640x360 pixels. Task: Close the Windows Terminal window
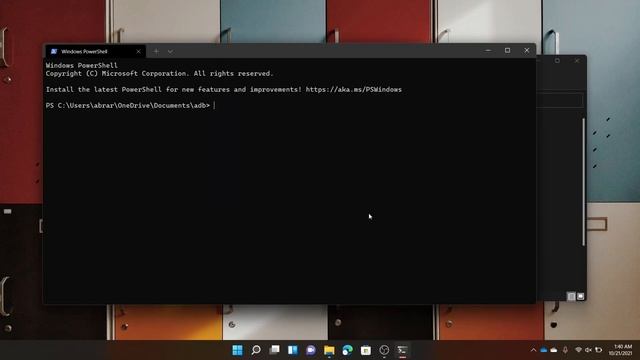point(527,51)
